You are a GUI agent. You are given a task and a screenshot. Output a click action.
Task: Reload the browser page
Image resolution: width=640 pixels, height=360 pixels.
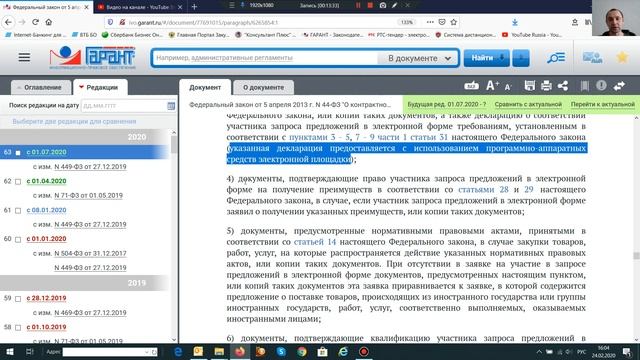[36, 22]
